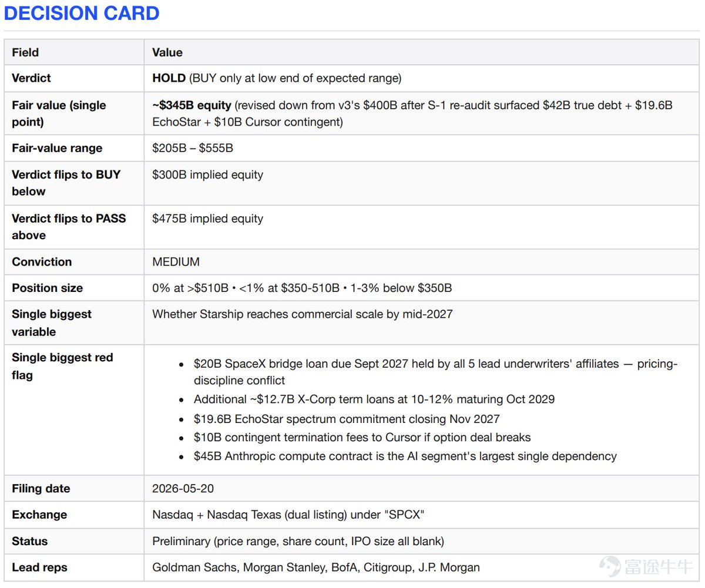Click the Starship commercial scale variable text

coord(303,314)
